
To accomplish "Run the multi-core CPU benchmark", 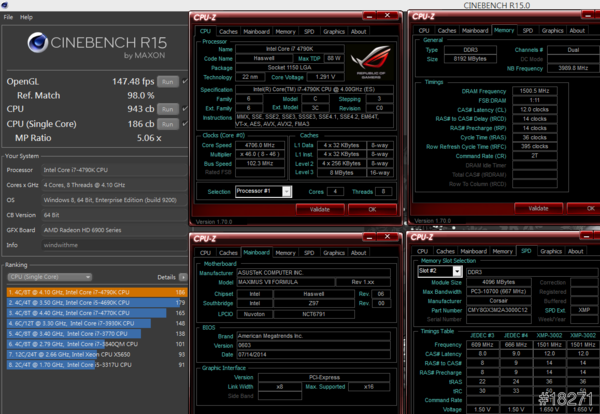I will 167,109.
